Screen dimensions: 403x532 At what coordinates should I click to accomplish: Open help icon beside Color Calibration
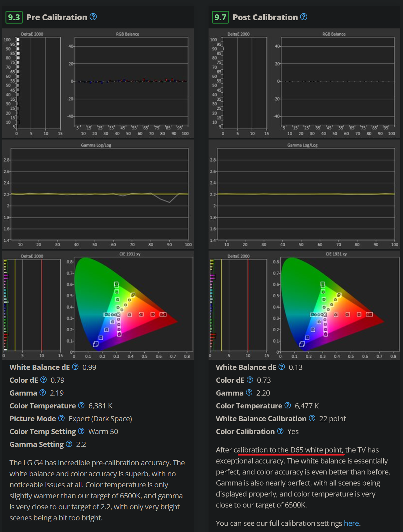pyautogui.click(x=280, y=431)
